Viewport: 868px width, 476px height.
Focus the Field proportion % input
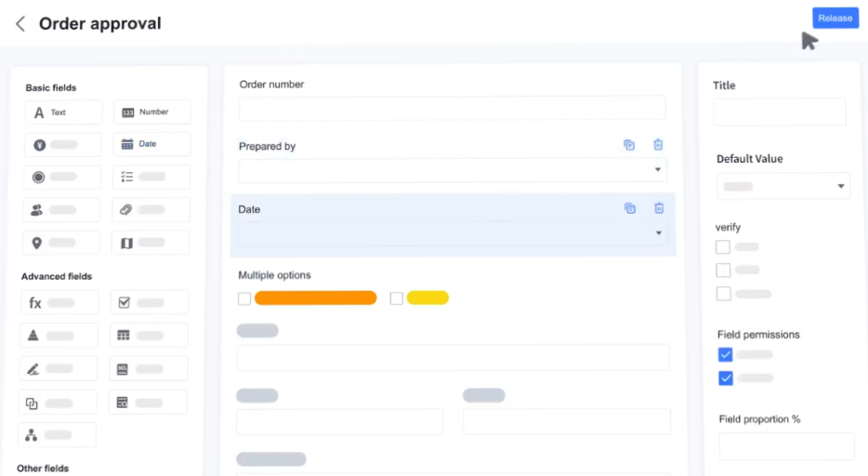click(x=786, y=445)
